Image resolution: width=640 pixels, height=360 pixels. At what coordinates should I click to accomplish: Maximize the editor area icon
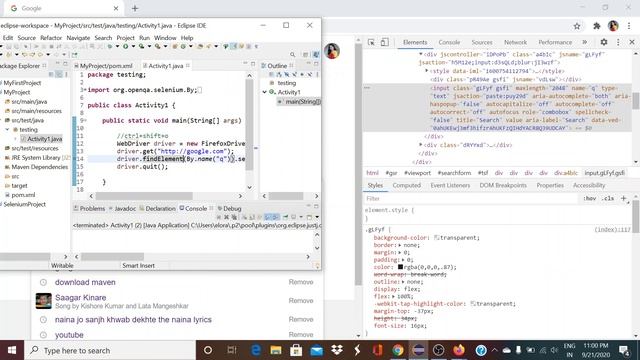point(253,64)
